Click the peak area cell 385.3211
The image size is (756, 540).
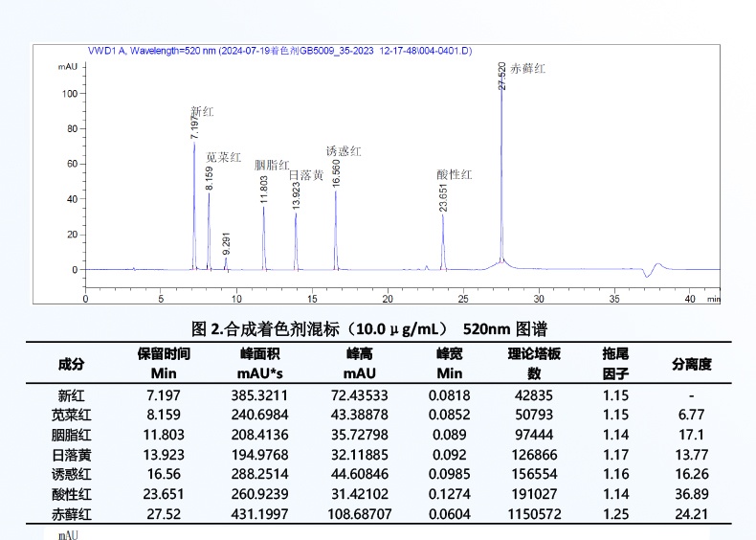260,395
